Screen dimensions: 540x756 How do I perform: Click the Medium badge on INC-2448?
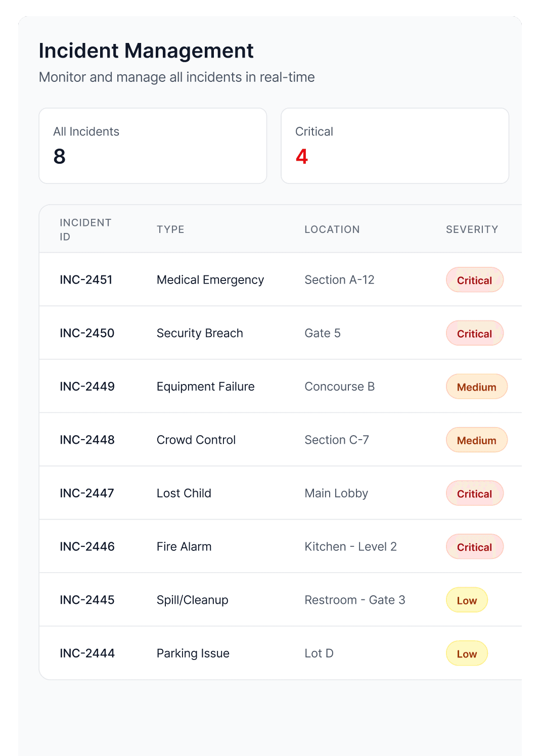[476, 440]
